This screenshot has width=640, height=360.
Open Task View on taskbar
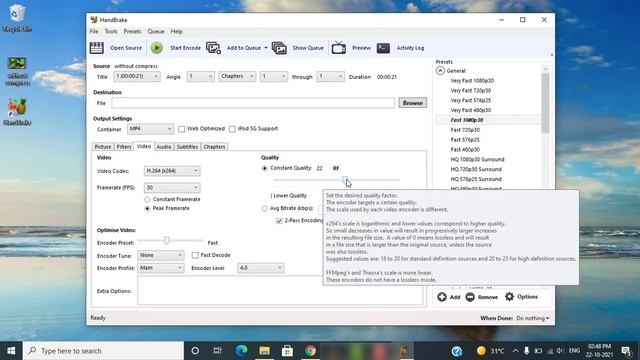(218, 351)
